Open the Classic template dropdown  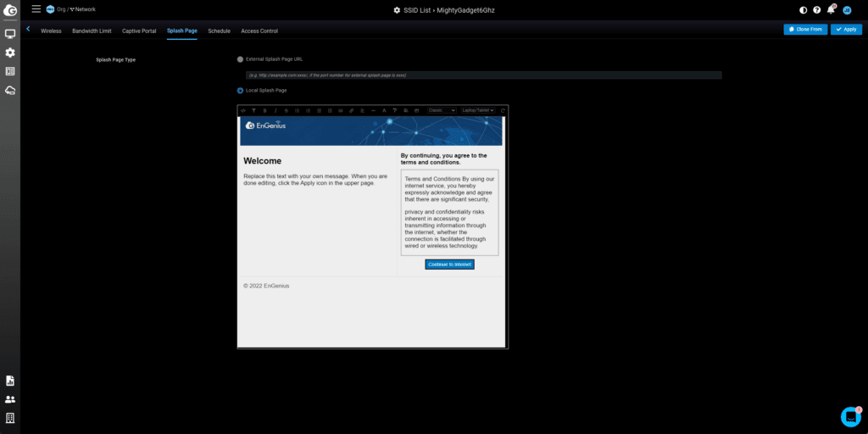[x=442, y=110]
